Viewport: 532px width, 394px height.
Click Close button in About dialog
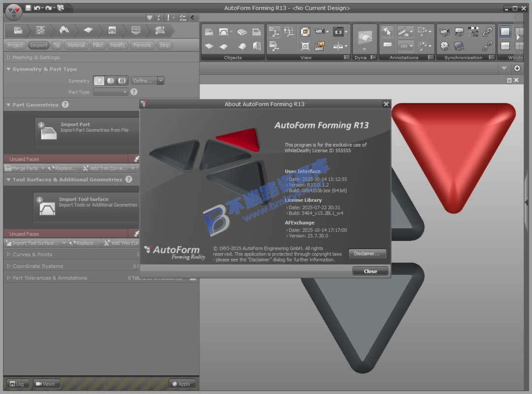pos(370,271)
